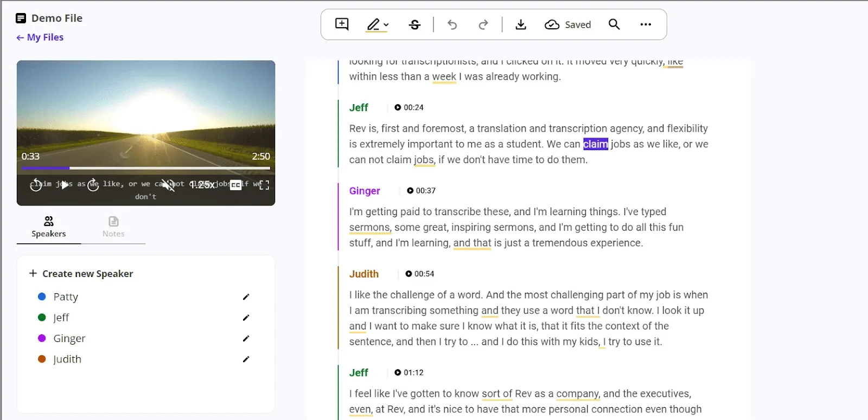The image size is (868, 420).
Task: Click the video progress bar
Action: click(146, 168)
